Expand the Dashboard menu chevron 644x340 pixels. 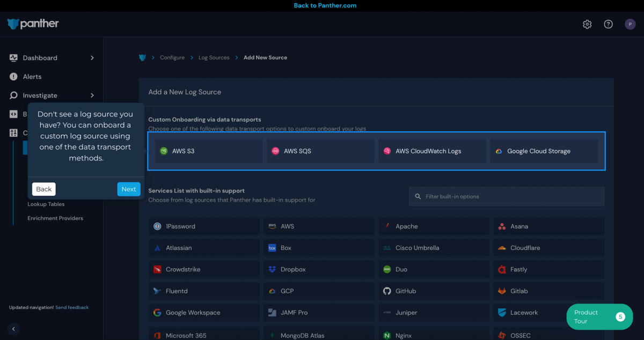pyautogui.click(x=92, y=58)
